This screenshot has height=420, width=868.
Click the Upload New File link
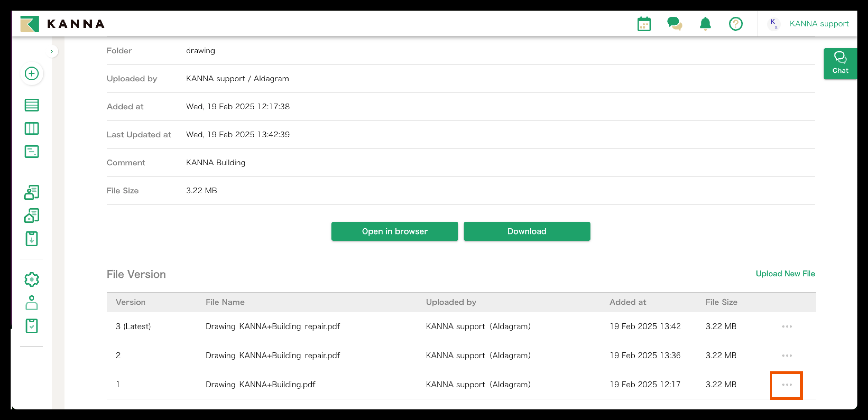785,273
